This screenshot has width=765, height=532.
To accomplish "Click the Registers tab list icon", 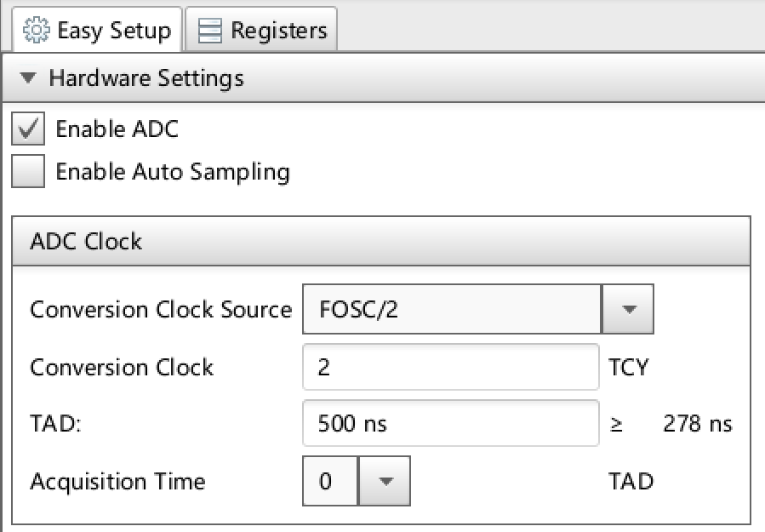I will pyautogui.click(x=210, y=31).
